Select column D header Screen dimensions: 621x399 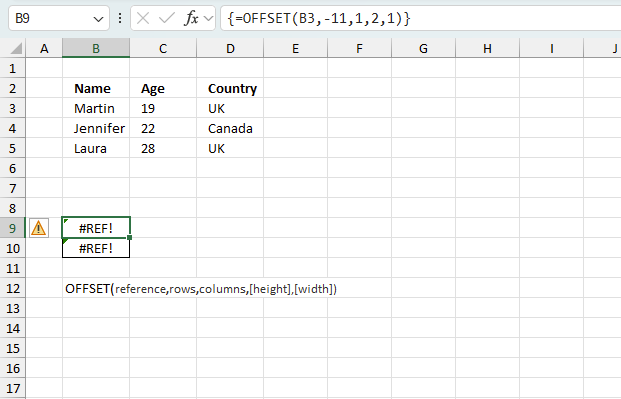click(230, 48)
